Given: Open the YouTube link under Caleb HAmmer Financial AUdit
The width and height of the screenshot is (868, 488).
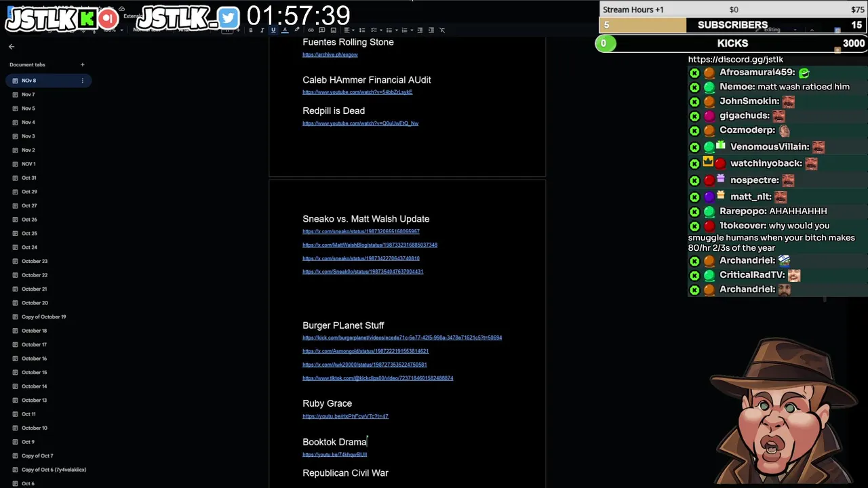Looking at the screenshot, I should tap(357, 92).
